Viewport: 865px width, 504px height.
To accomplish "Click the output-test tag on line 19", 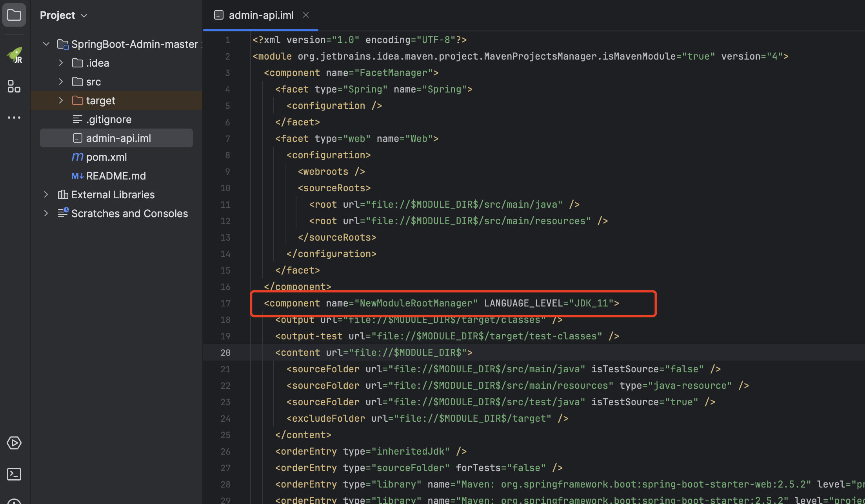I will coord(447,336).
